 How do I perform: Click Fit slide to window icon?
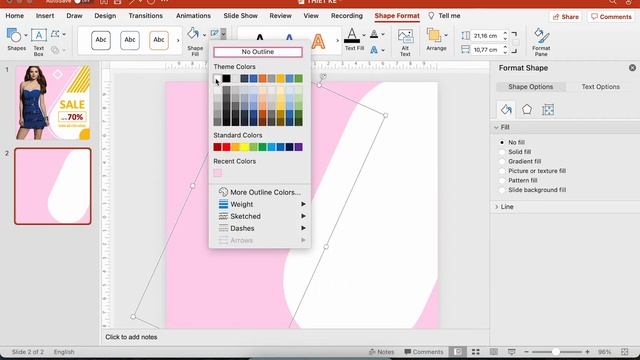(624, 352)
